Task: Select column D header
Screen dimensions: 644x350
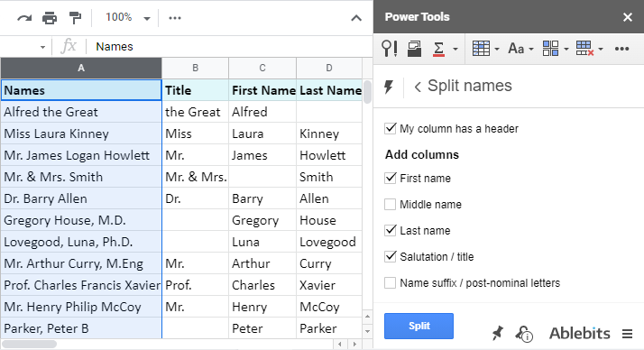Action: (329, 69)
